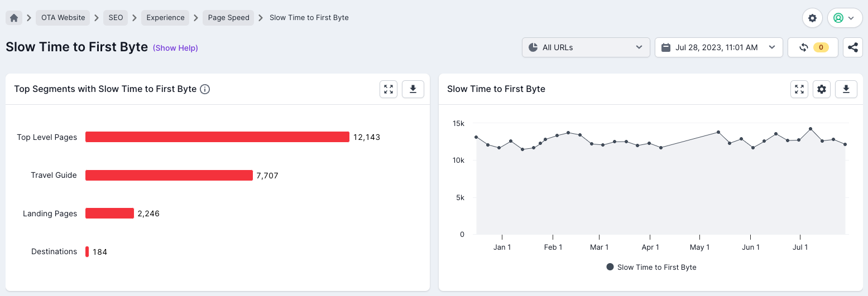Click the value 184
The width and height of the screenshot is (868, 296).
point(100,252)
